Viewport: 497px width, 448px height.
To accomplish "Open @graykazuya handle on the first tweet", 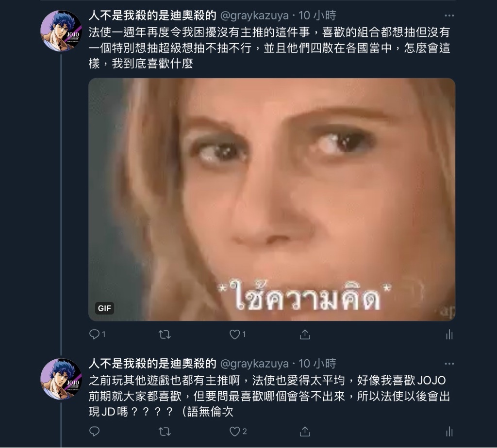I will 254,16.
